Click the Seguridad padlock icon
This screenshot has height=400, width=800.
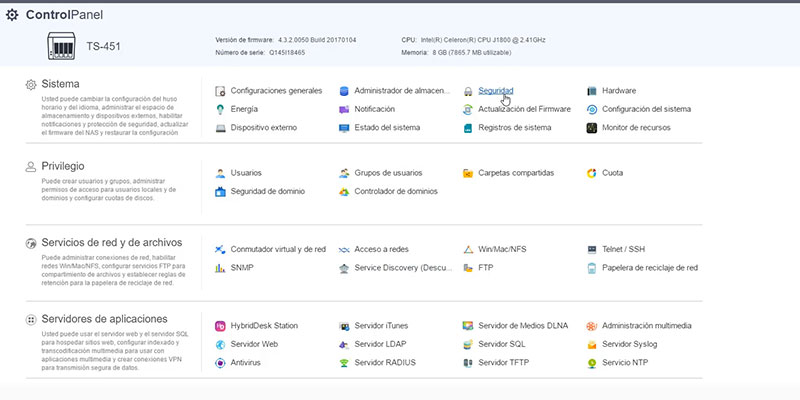[468, 91]
